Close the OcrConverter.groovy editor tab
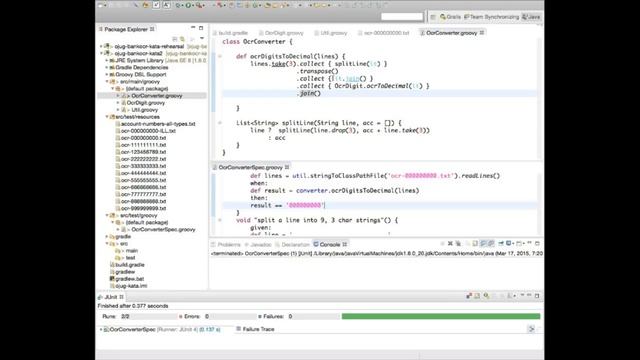The height and width of the screenshot is (360, 640). pos(482,33)
